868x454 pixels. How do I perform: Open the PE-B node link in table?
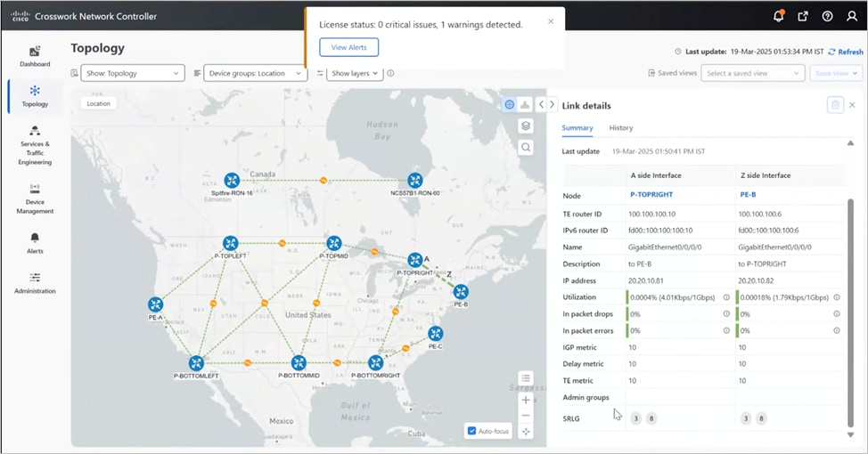(748, 195)
